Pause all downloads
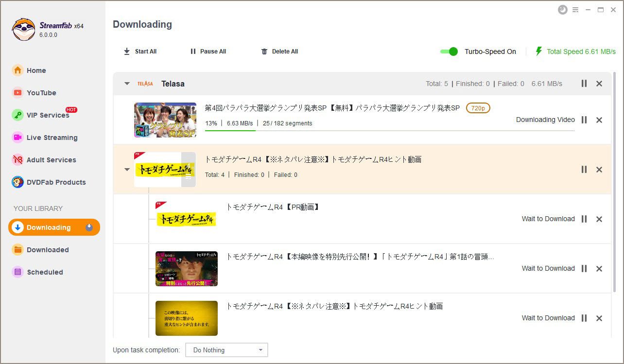624x364 pixels. click(x=208, y=52)
